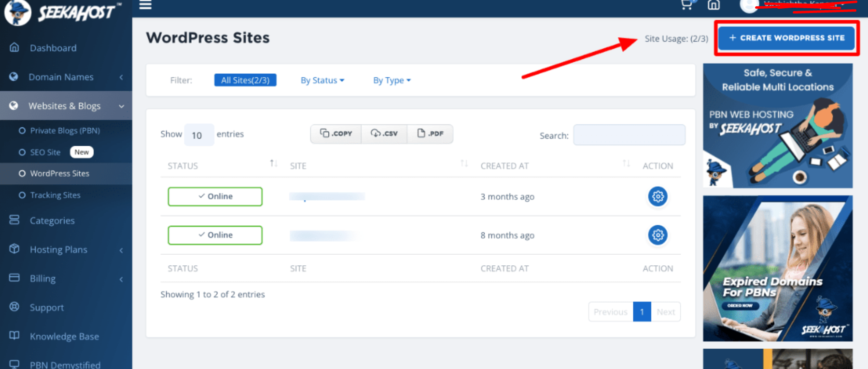Click the Billing card icon
868x369 pixels.
click(x=14, y=278)
